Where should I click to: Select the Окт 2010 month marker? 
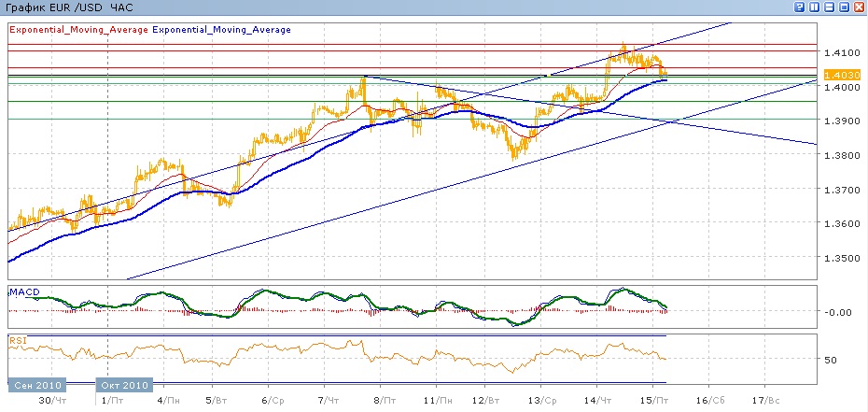point(125,386)
